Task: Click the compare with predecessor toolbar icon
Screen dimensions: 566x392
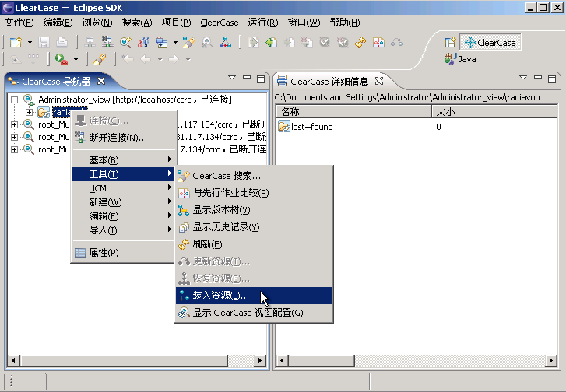Action: (378, 43)
